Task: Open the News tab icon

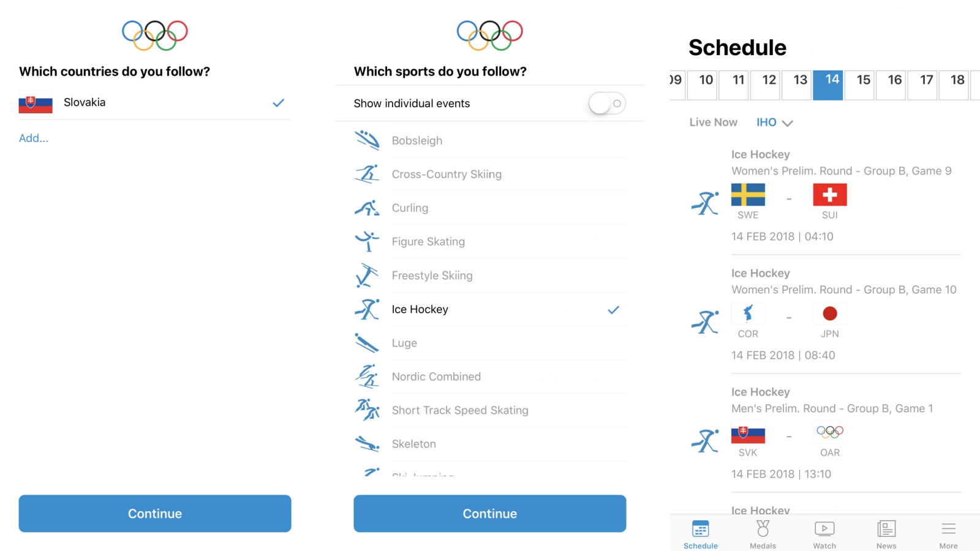Action: click(x=886, y=528)
